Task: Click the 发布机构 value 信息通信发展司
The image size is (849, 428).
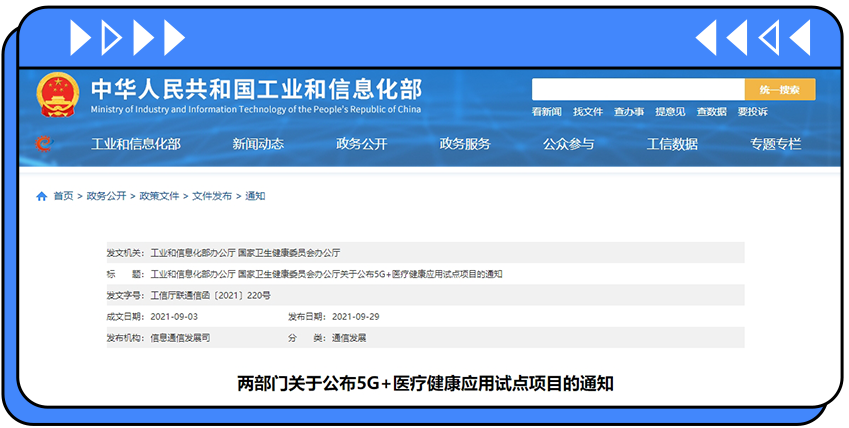Action: pos(180,338)
